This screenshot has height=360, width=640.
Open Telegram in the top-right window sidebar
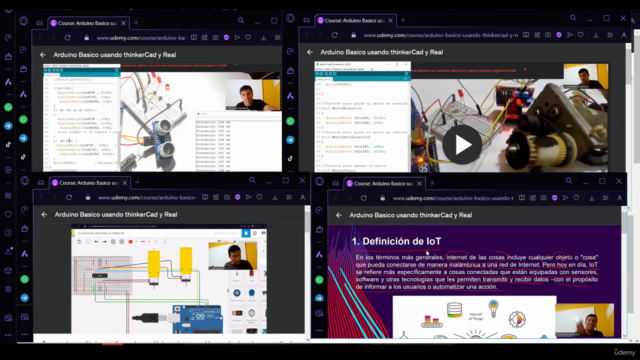click(x=290, y=140)
